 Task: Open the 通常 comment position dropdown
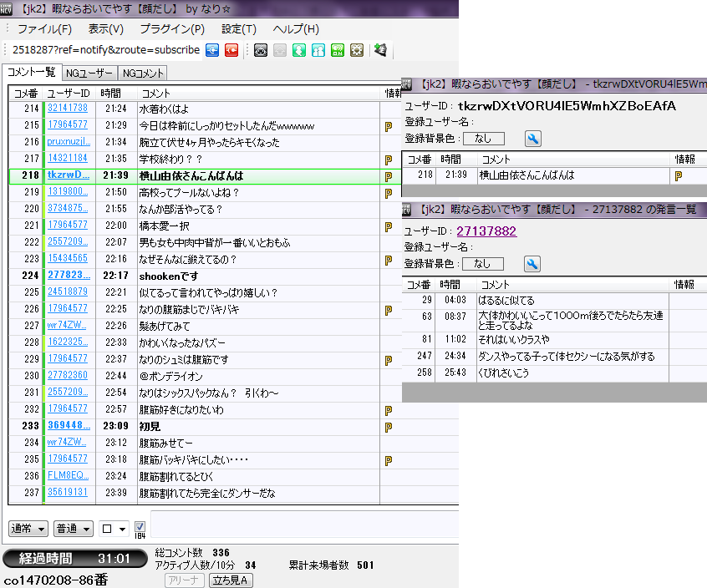tap(28, 529)
